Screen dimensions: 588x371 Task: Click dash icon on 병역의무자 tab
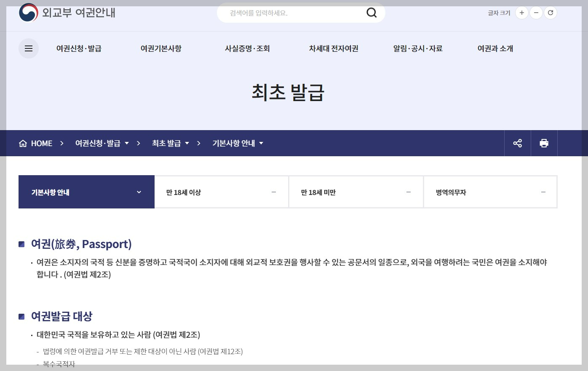[x=543, y=192]
